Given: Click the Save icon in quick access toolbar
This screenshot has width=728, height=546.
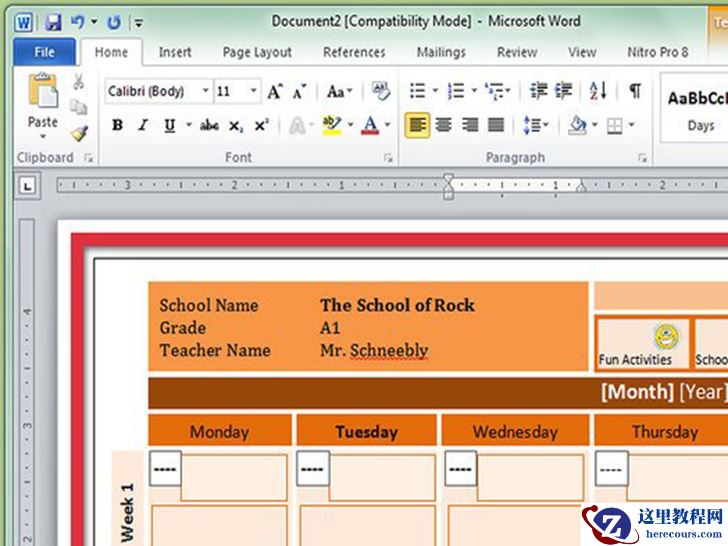Looking at the screenshot, I should [x=53, y=22].
